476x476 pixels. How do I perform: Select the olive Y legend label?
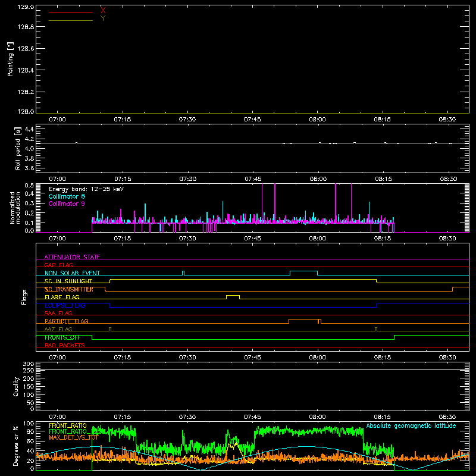click(x=103, y=18)
